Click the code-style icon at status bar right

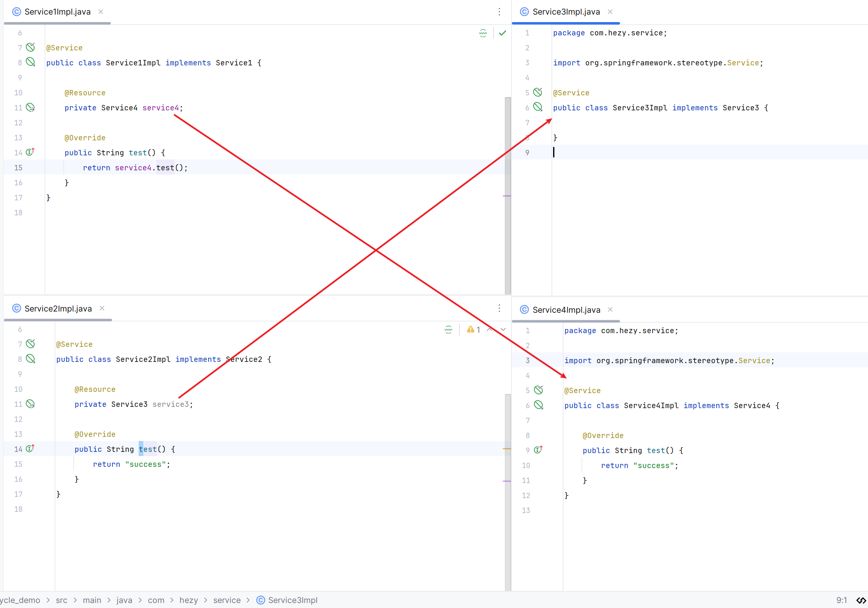click(861, 600)
